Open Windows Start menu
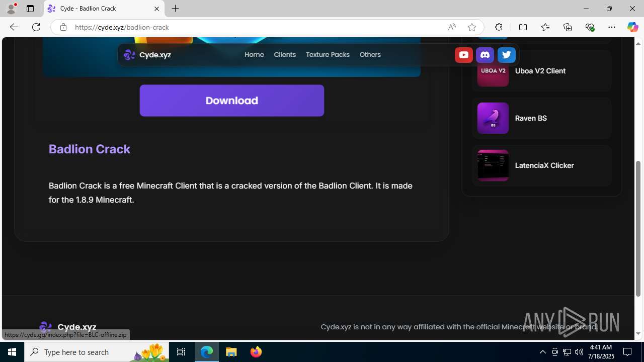 tap(12, 352)
